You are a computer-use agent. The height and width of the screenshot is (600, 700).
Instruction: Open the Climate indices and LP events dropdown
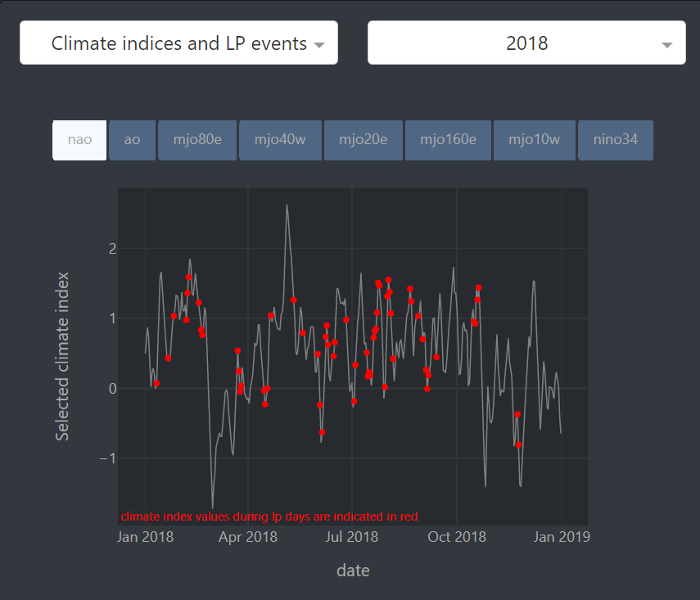178,43
